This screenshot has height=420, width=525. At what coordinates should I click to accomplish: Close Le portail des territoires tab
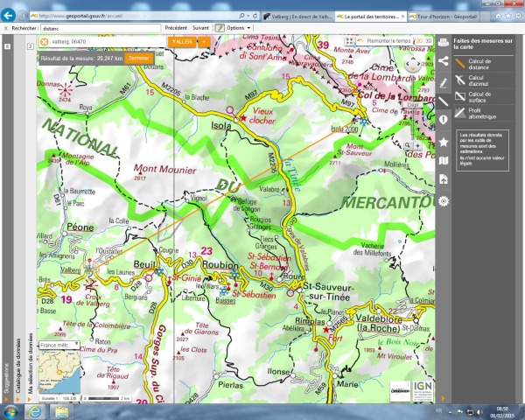pos(402,17)
